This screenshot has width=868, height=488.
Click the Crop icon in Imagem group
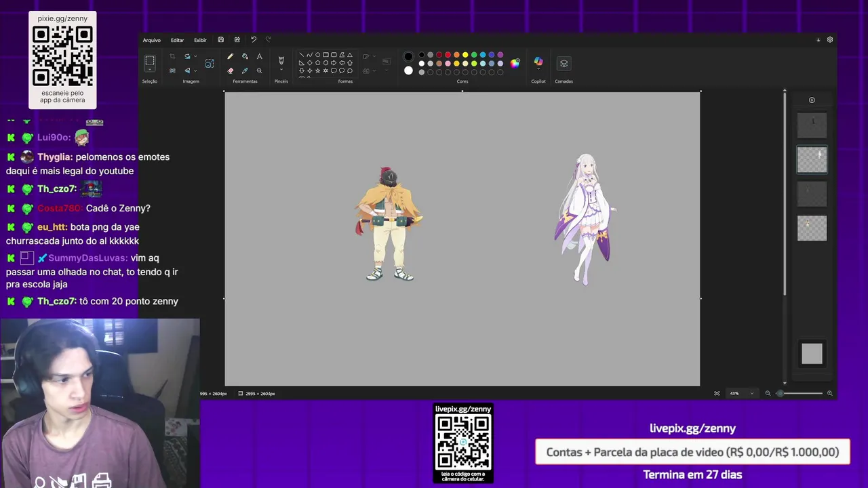point(172,56)
